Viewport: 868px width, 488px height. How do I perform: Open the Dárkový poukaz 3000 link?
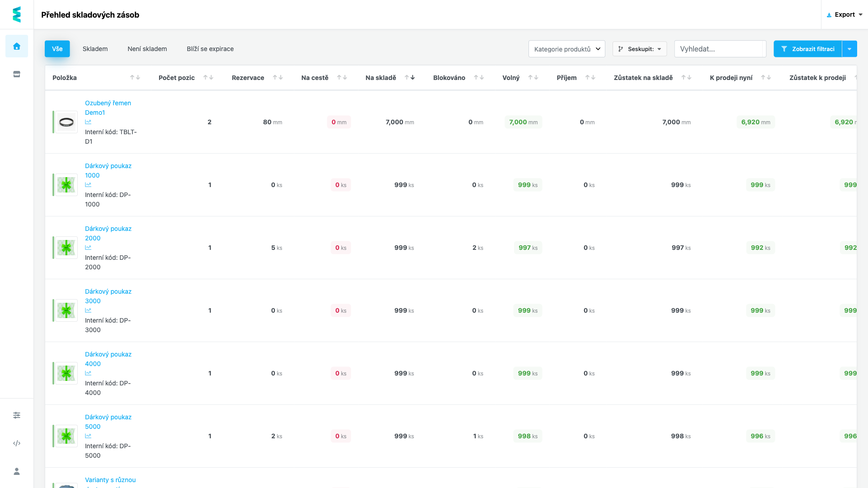tap(108, 296)
